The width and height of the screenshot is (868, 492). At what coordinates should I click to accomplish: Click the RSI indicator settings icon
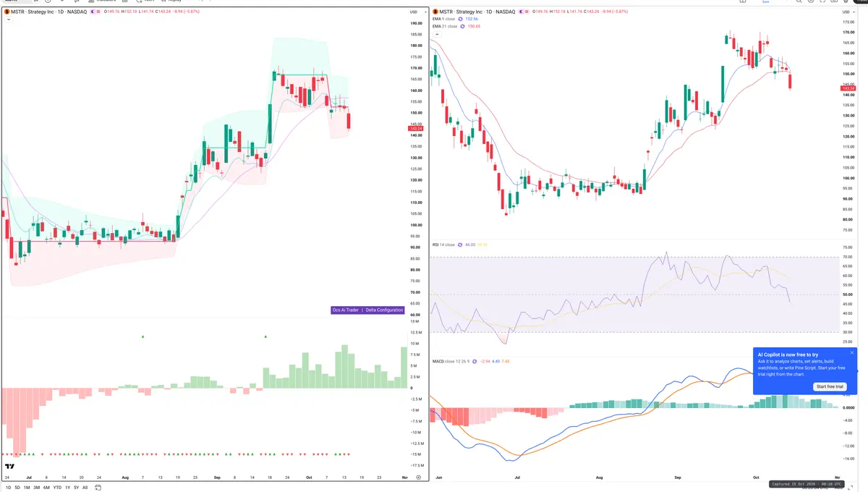coord(461,245)
